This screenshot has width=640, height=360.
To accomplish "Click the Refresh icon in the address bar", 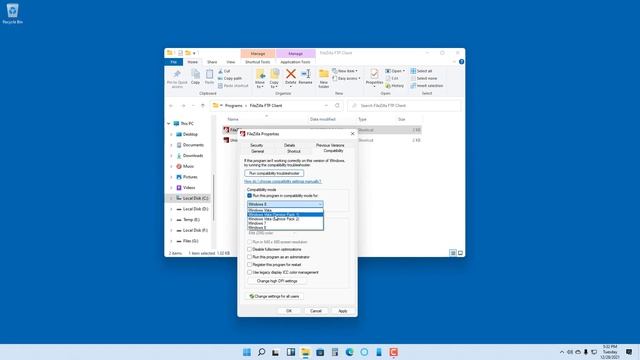I will tap(337, 106).
